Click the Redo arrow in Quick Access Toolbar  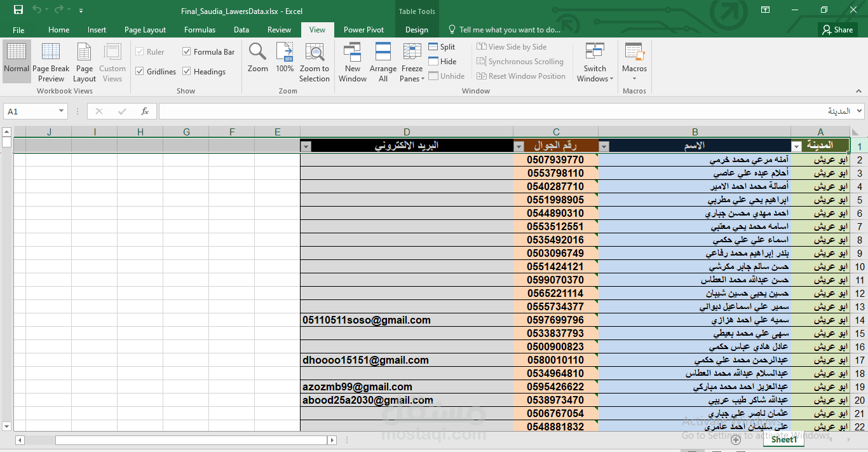pyautogui.click(x=59, y=10)
